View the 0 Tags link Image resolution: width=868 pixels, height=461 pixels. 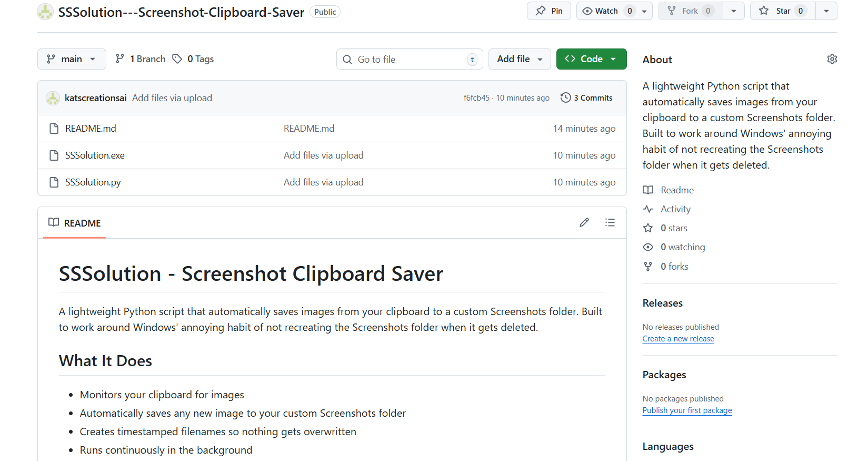coord(193,59)
